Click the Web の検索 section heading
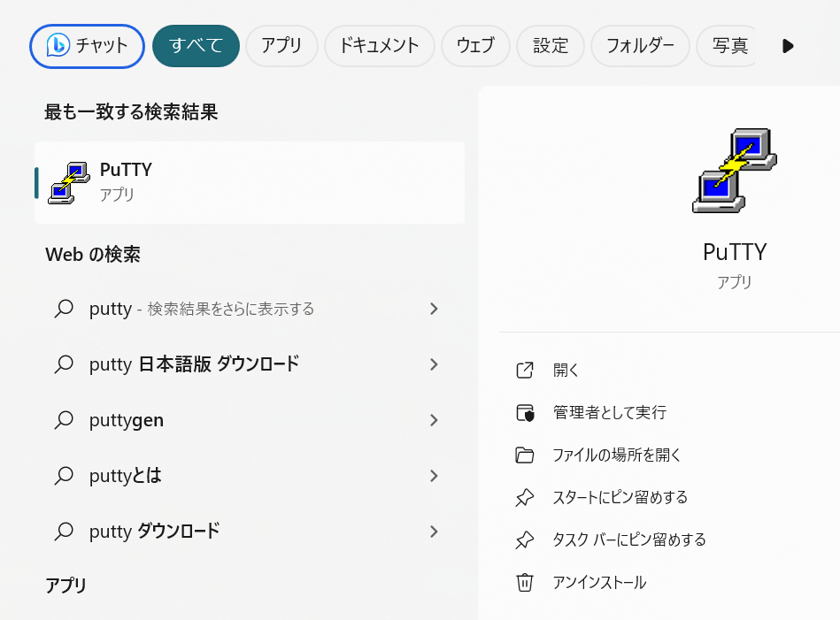 93,255
